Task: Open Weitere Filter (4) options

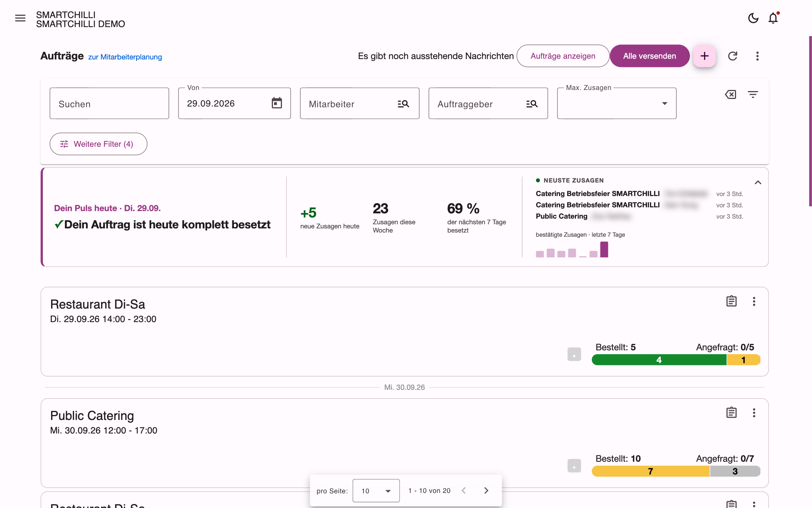Action: (98, 144)
